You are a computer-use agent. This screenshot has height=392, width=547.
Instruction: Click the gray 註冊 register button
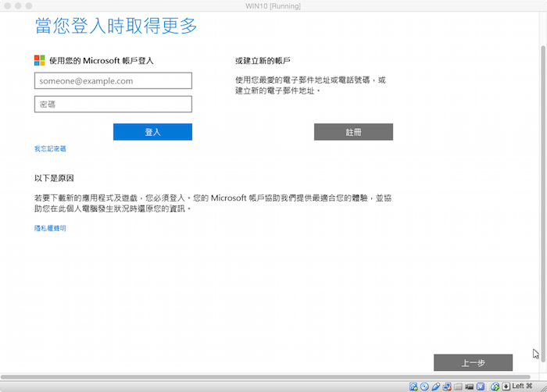coord(353,132)
